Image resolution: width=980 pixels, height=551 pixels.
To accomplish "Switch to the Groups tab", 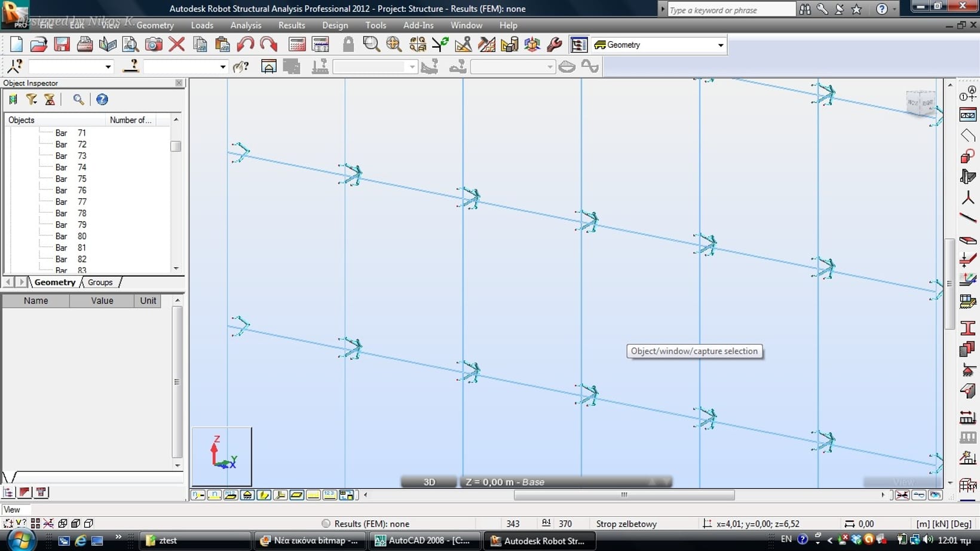I will (100, 282).
